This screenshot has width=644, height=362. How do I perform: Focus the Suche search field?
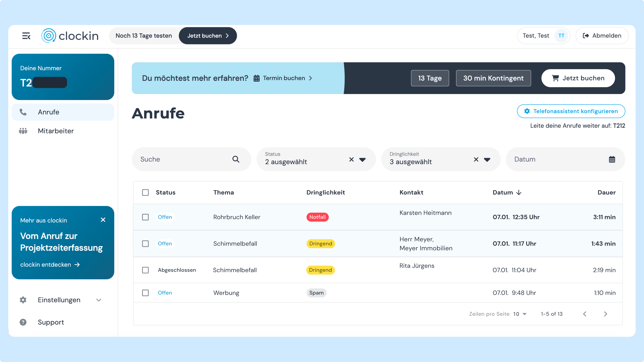coord(191,159)
